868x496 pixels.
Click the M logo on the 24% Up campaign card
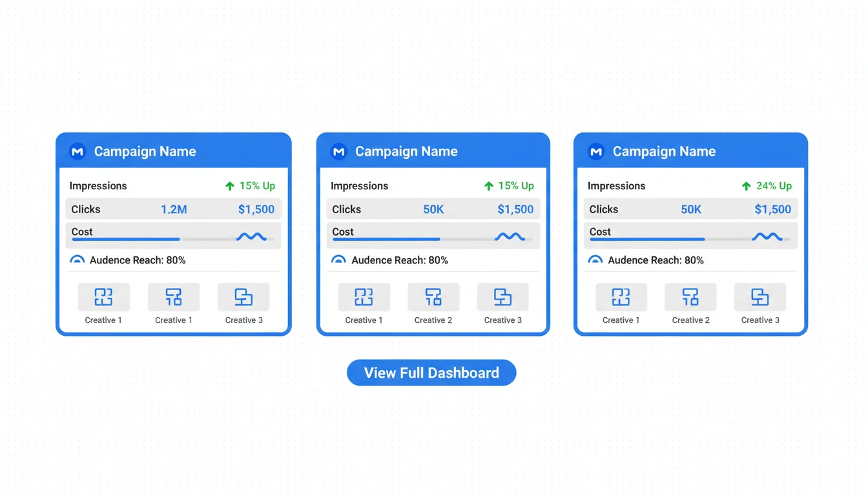pos(596,152)
